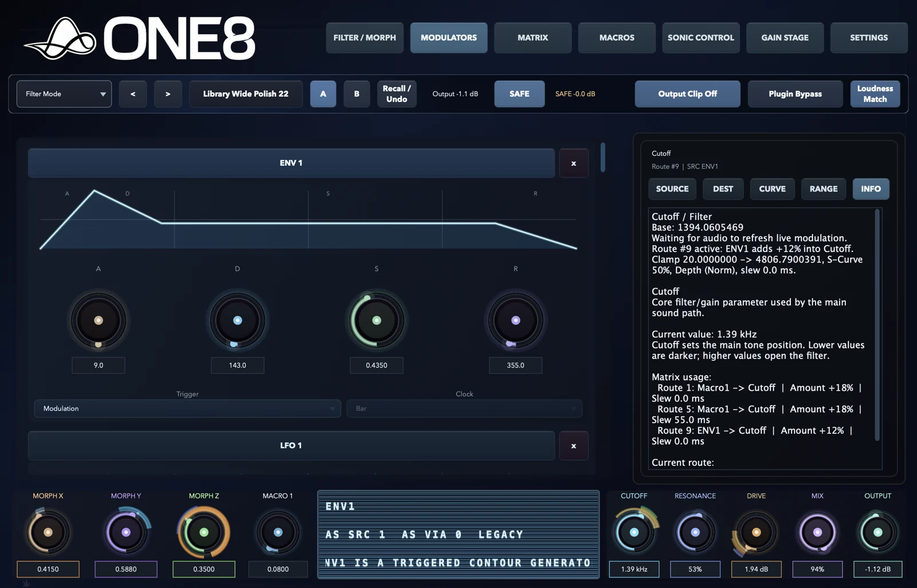Click the LFO 1 header bar

pyautogui.click(x=291, y=446)
